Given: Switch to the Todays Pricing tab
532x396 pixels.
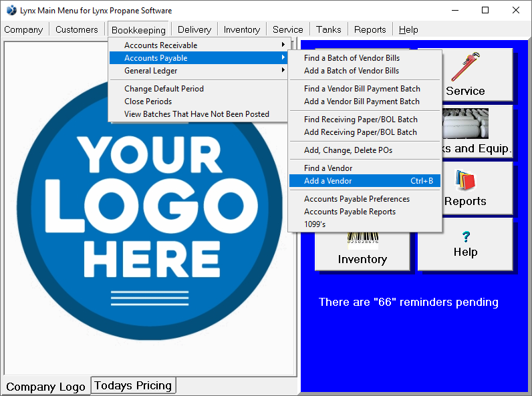Looking at the screenshot, I should click(134, 385).
